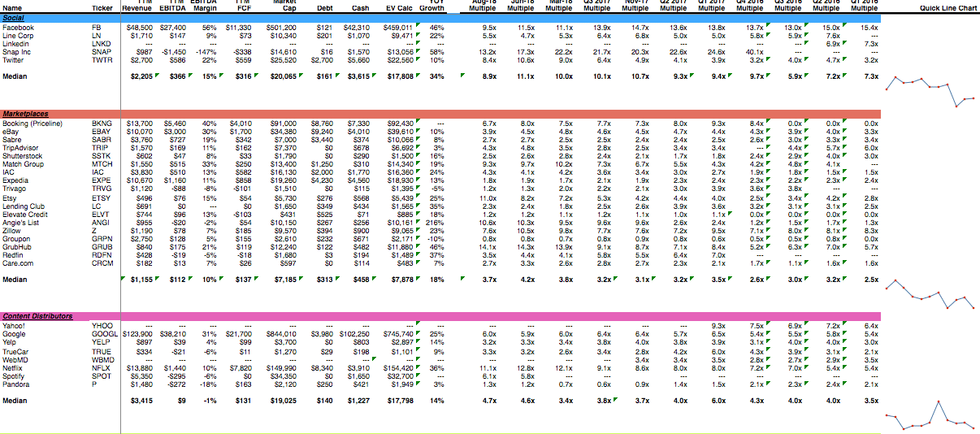Click the TrueCar name cell
The width and height of the screenshot is (980, 434).
click(x=15, y=352)
